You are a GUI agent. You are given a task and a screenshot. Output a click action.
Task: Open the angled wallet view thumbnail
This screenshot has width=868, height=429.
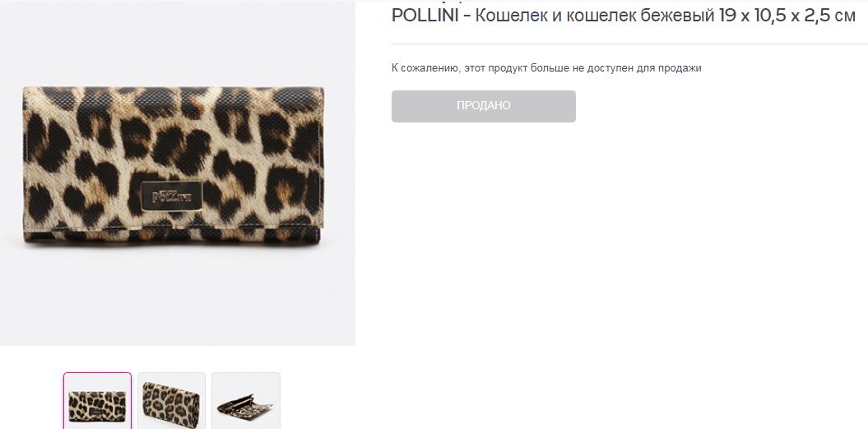tap(171, 402)
